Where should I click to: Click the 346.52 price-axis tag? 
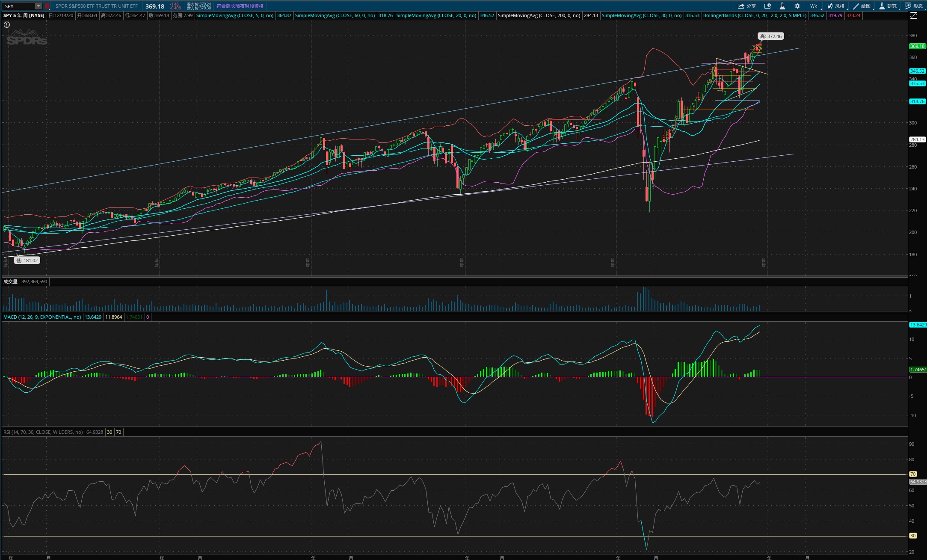click(x=917, y=71)
